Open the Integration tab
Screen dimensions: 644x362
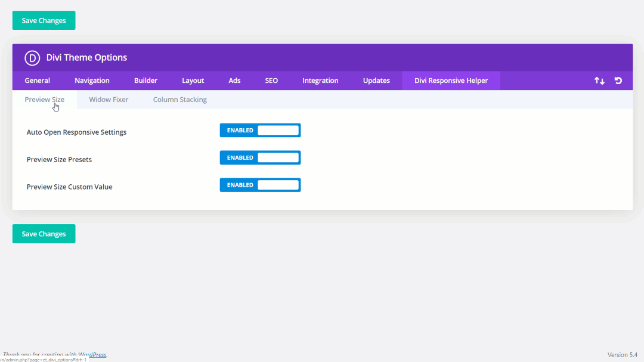[x=320, y=81]
